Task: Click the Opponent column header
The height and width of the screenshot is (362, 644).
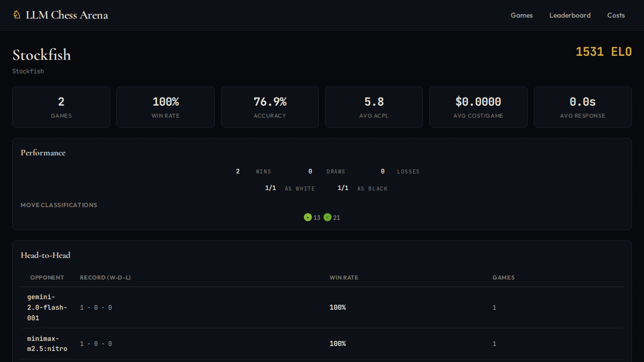Action: 47,278
